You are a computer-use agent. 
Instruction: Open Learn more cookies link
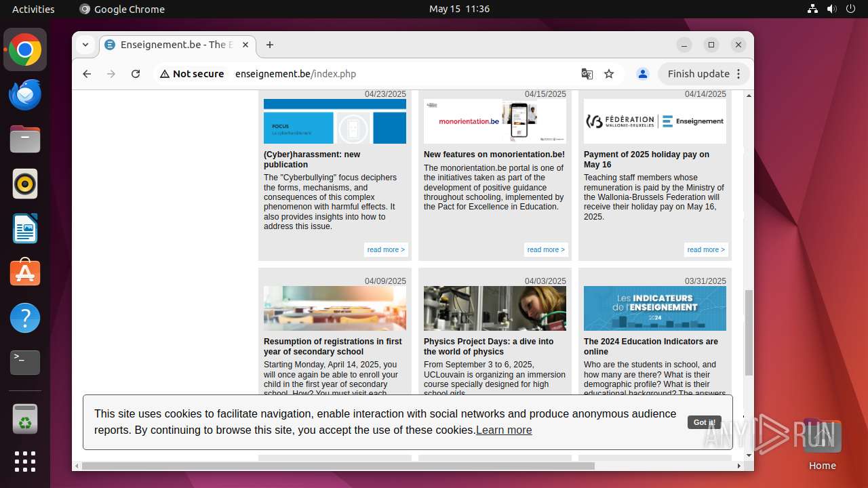(504, 430)
